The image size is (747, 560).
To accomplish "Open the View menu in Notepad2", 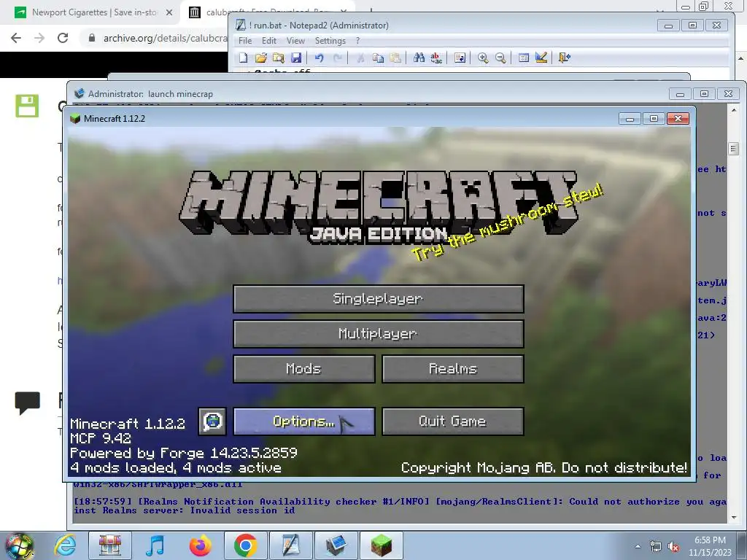I will pyautogui.click(x=295, y=41).
